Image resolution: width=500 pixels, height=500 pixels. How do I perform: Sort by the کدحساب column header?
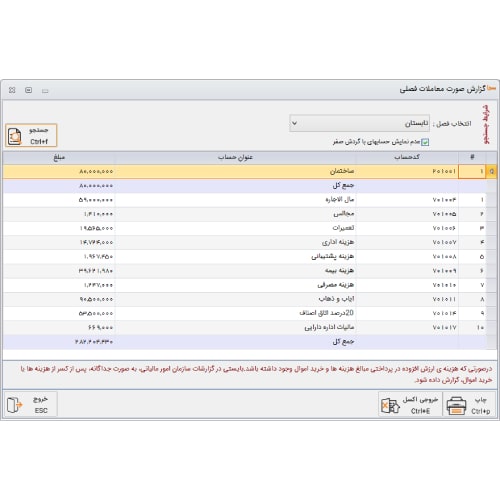click(x=407, y=157)
